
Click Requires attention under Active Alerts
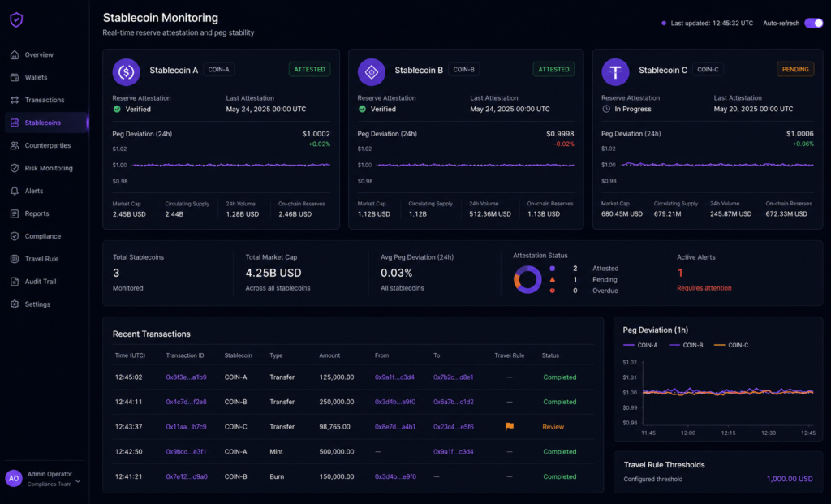704,288
